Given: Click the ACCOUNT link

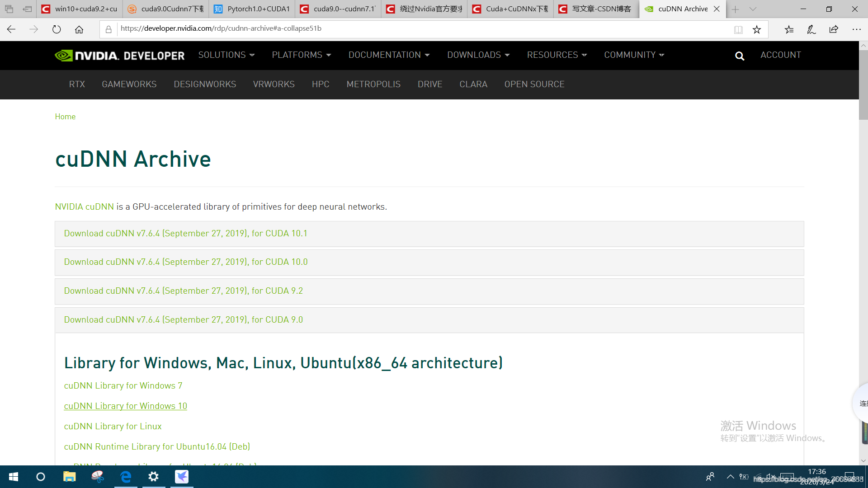Looking at the screenshot, I should click(x=781, y=55).
